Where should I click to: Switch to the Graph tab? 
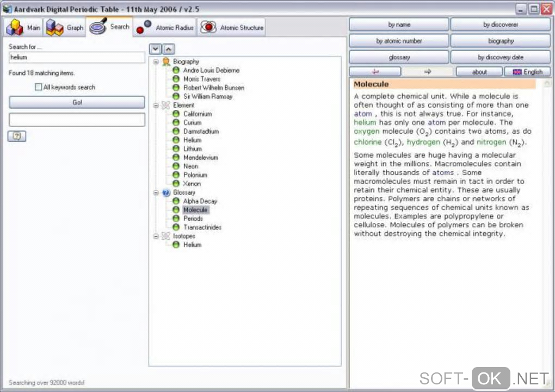point(64,27)
